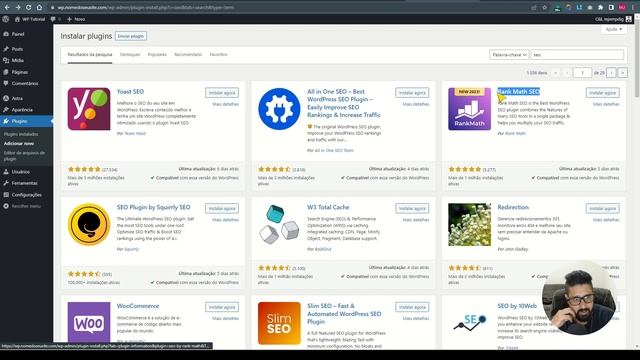Click the Squirrly SEO plugin icon
Screen dimensions: 640x360
tap(89, 224)
